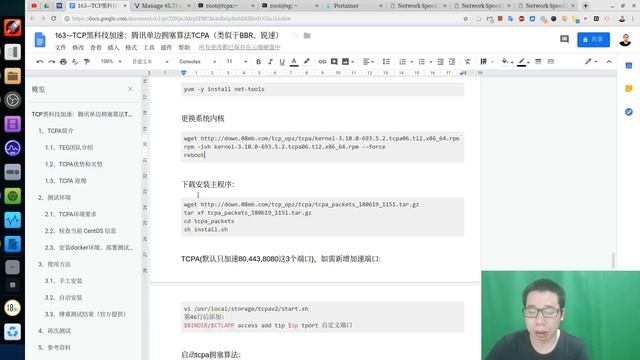Viewport: 640px width, 360px height.
Task: Jump to outline item 2.1、TCPA环境要求
Action: 71,214
